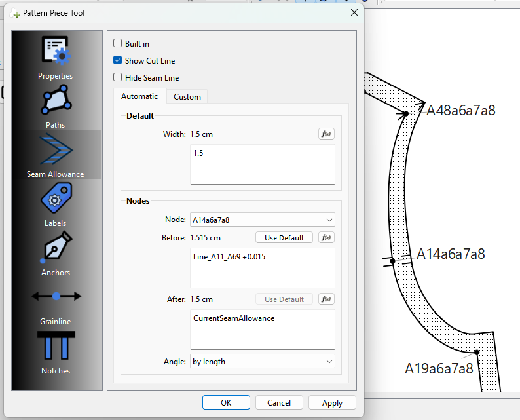Toggle the Hide Seam Line checkbox
The height and width of the screenshot is (420, 520).
118,78
